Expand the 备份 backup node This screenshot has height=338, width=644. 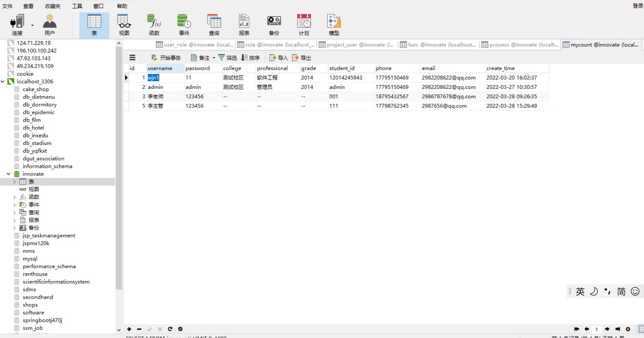14,228
